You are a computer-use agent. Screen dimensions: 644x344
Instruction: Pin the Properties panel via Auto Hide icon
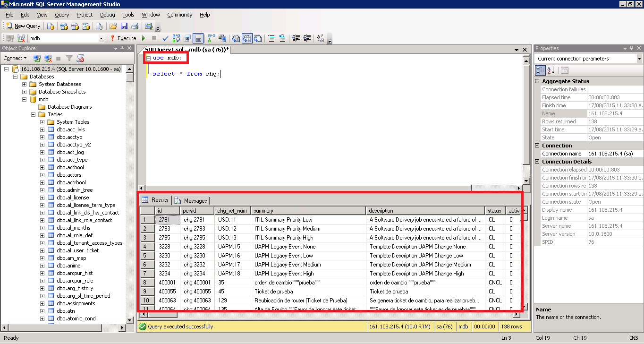[x=631, y=48]
